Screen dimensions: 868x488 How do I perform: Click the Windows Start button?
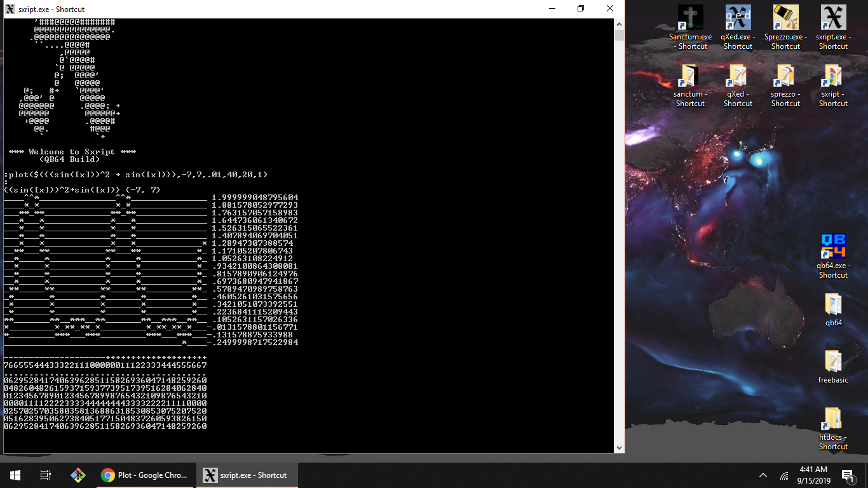(15, 475)
